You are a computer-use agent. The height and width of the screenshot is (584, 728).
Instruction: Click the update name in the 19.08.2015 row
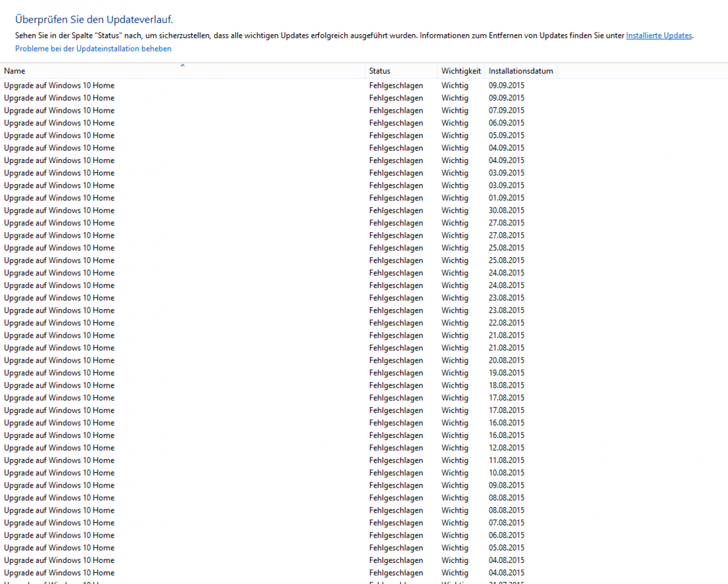coord(59,373)
